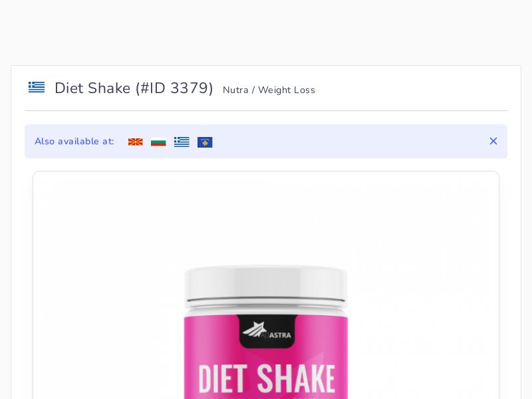Choose the Bulgaria flag offer
This screenshot has width=532, height=399.
coord(158,142)
